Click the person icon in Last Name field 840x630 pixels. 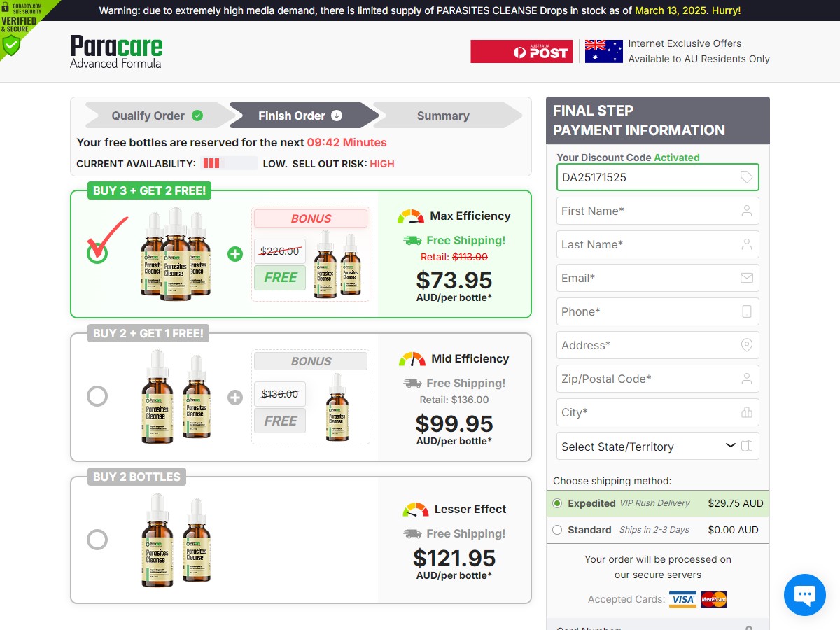click(747, 244)
